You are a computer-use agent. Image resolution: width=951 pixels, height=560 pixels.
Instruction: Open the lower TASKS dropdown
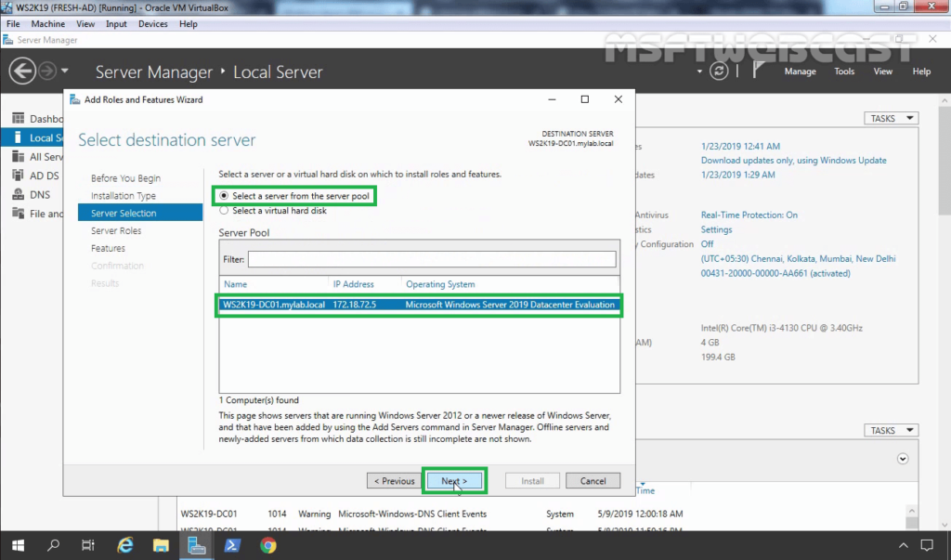(x=891, y=430)
